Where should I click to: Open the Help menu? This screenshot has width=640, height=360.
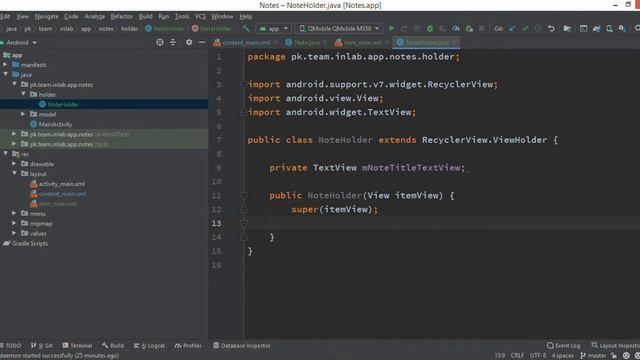[x=246, y=17]
